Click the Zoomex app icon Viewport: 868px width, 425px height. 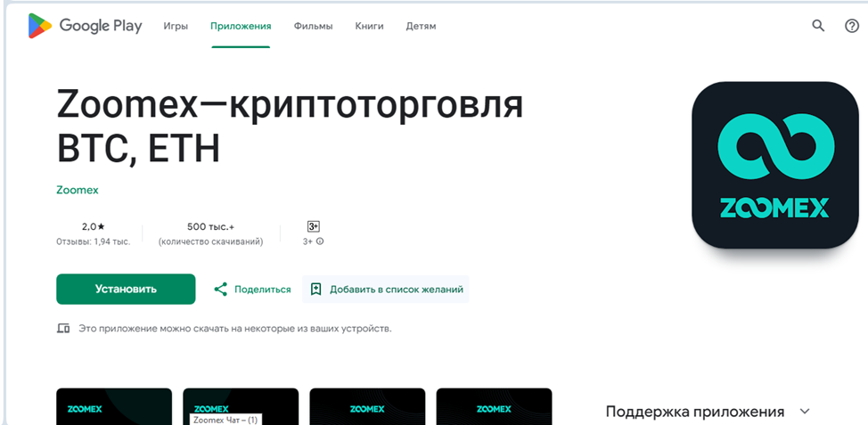[775, 165]
